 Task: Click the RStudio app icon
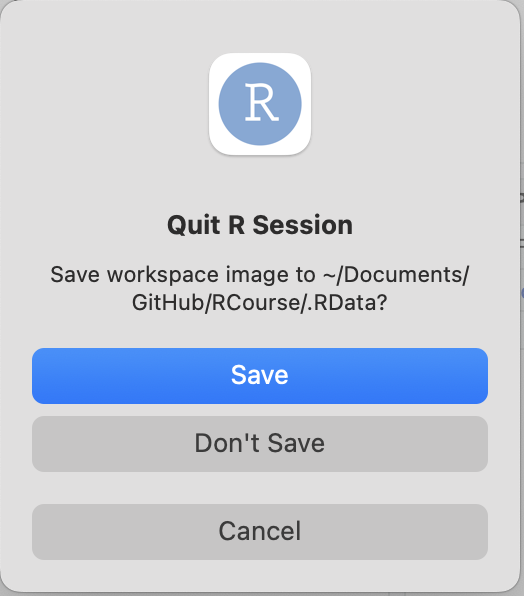260,104
